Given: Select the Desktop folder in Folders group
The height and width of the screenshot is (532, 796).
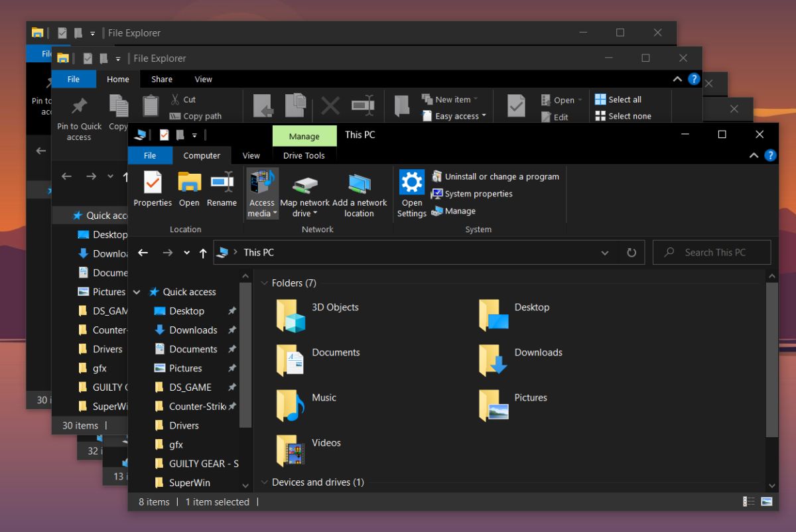Looking at the screenshot, I should point(514,314).
